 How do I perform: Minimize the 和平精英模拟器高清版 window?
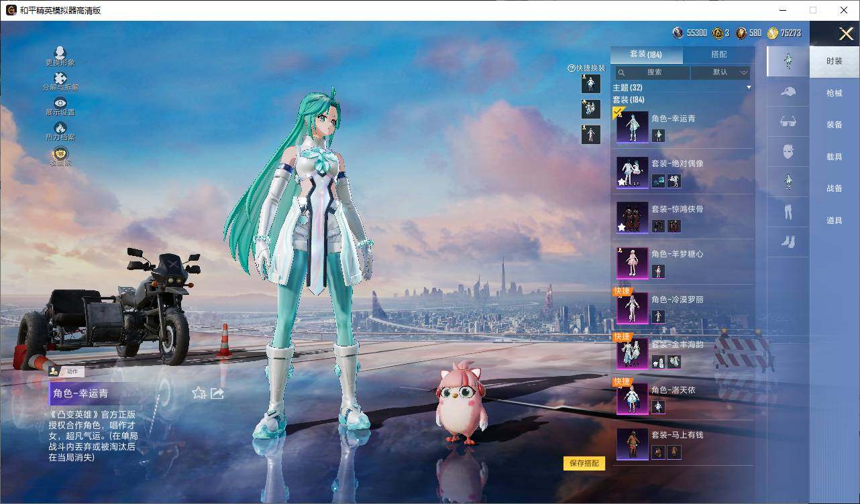tap(782, 10)
